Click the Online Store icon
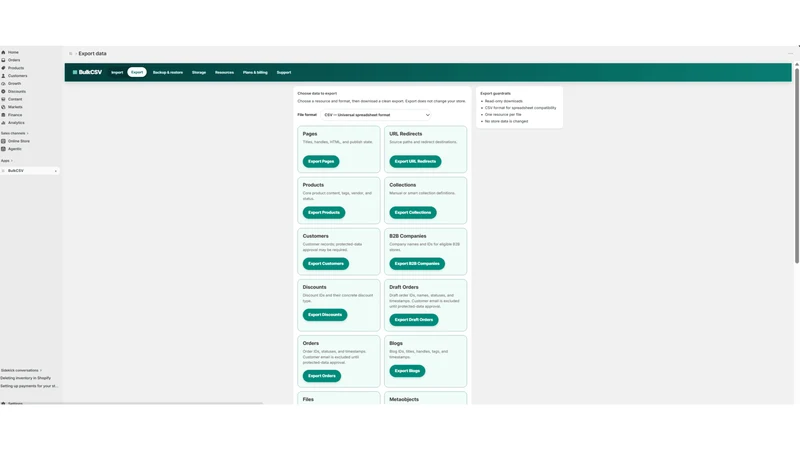This screenshot has width=800, height=450. point(3,141)
